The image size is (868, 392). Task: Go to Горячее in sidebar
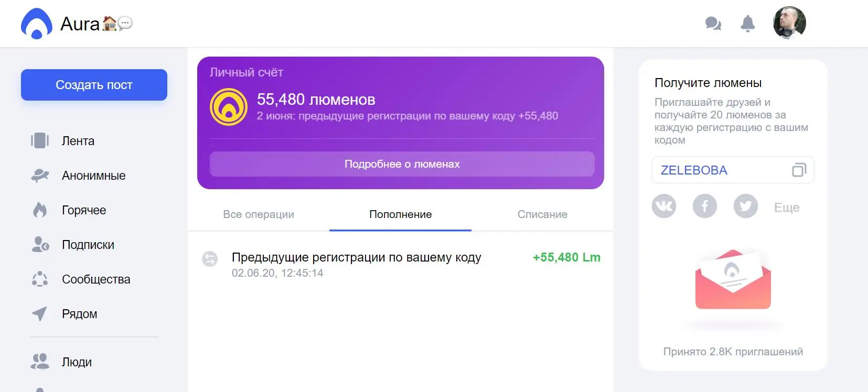pyautogui.click(x=84, y=210)
